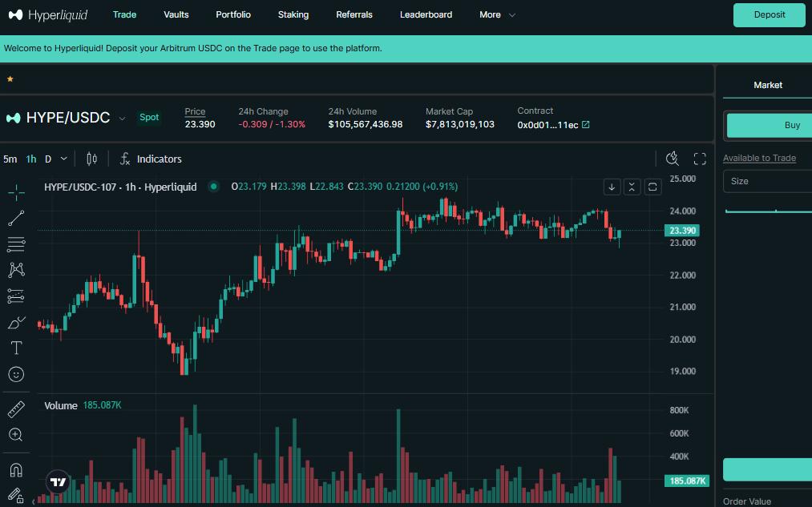Image resolution: width=812 pixels, height=507 pixels.
Task: Maximize the chart pane
Action: (x=652, y=187)
